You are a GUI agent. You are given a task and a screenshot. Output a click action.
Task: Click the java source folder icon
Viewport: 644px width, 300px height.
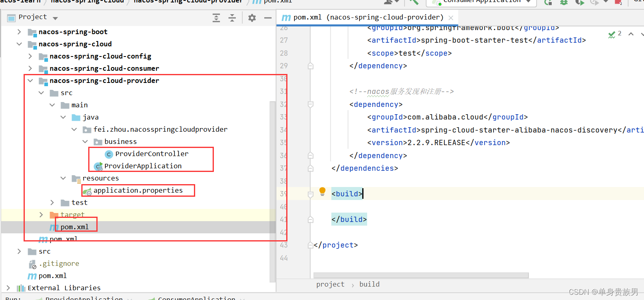click(x=76, y=117)
